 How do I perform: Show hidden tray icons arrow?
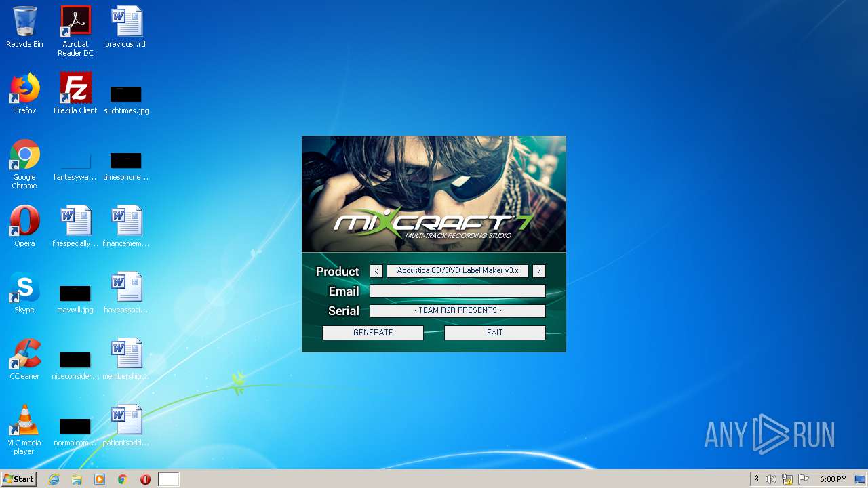[756, 479]
